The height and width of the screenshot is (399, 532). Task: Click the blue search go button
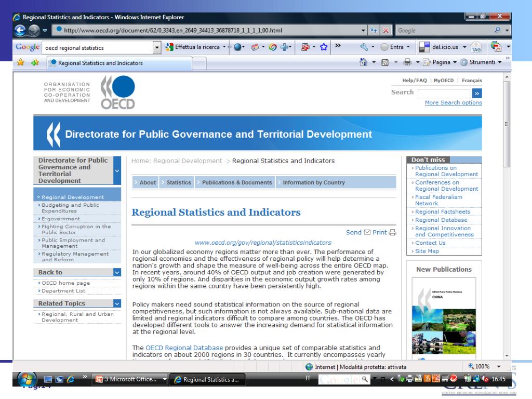point(477,94)
